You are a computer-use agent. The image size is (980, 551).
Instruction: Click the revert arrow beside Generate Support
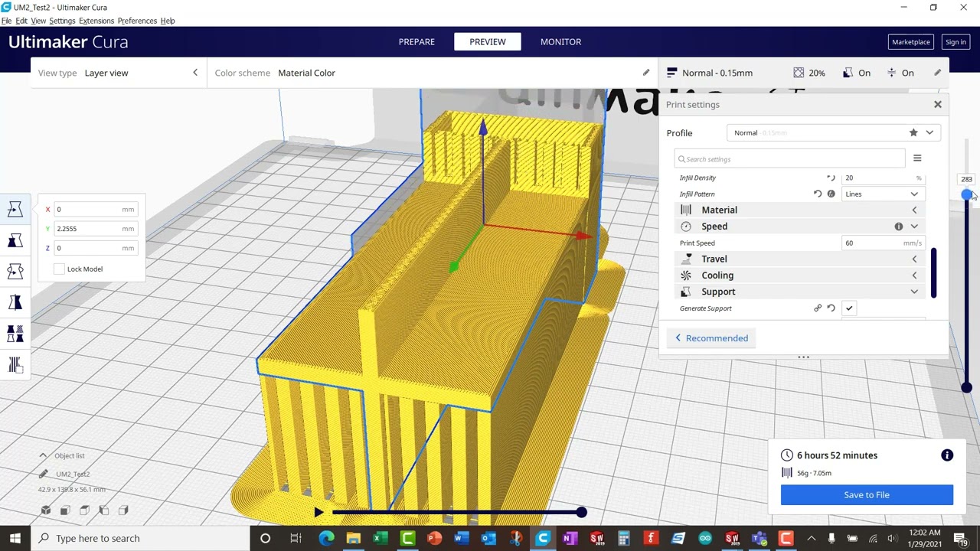831,308
